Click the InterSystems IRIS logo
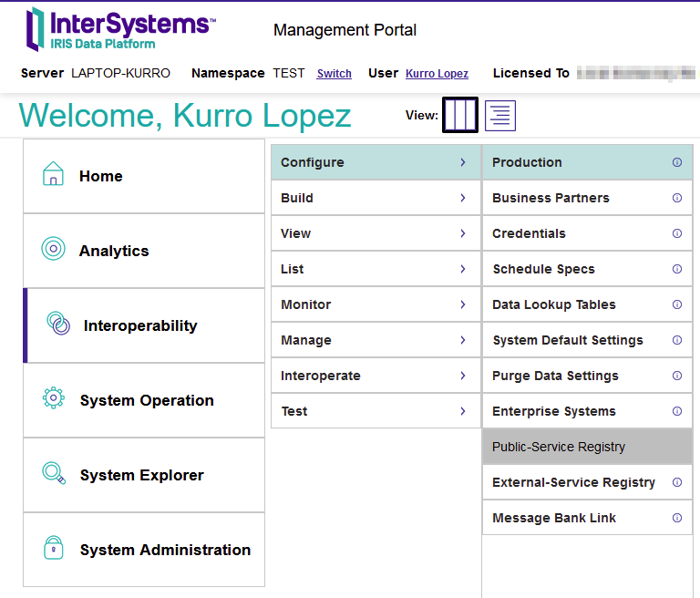 [x=120, y=29]
